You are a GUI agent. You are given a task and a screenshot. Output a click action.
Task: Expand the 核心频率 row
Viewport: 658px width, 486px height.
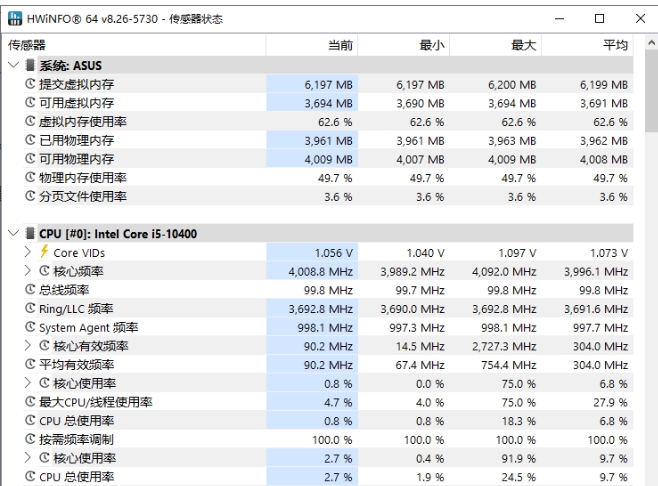coord(28,271)
